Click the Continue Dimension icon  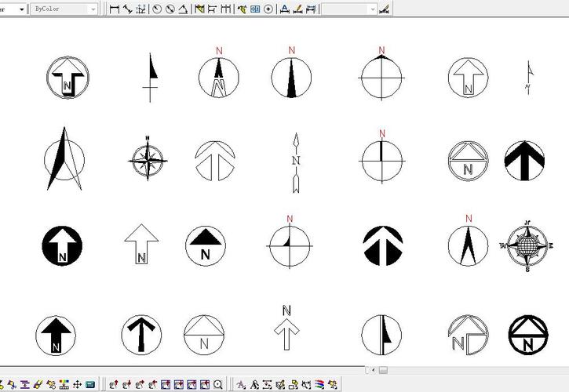226,9
